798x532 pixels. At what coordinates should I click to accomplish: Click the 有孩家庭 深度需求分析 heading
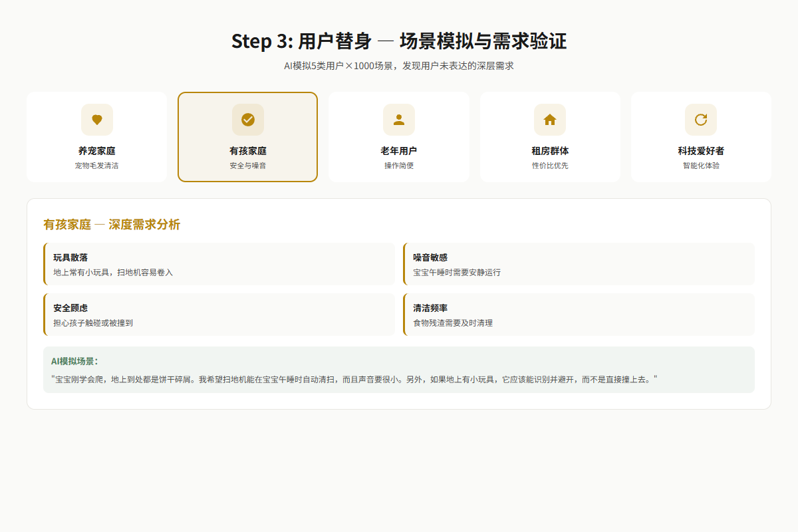112,225
